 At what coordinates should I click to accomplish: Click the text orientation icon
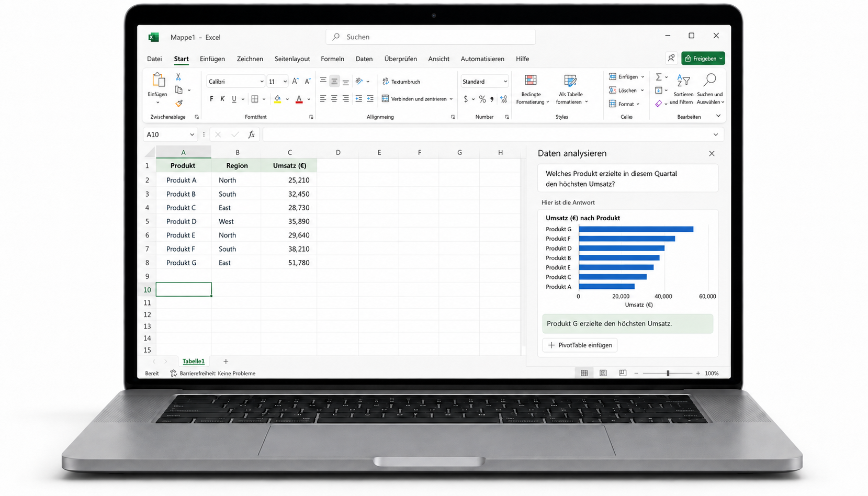(x=359, y=81)
